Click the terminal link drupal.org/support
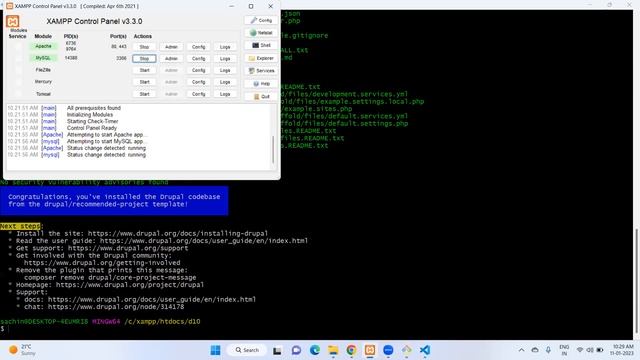 pos(128,248)
